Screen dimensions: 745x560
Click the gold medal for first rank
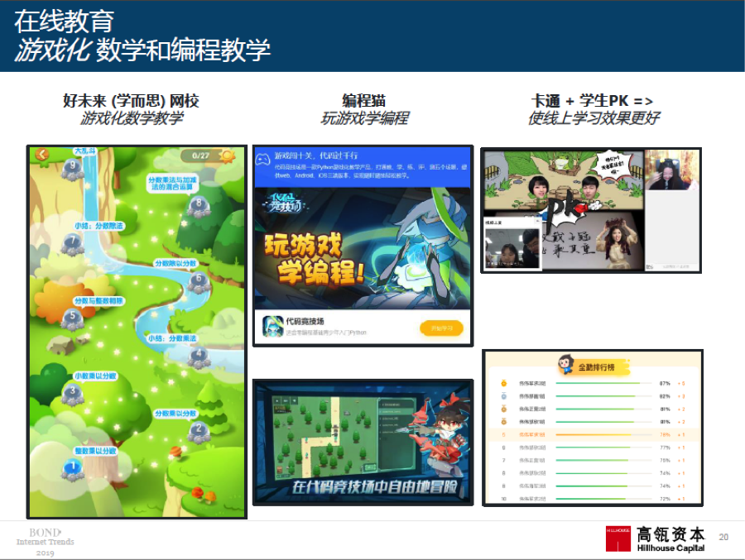click(503, 383)
